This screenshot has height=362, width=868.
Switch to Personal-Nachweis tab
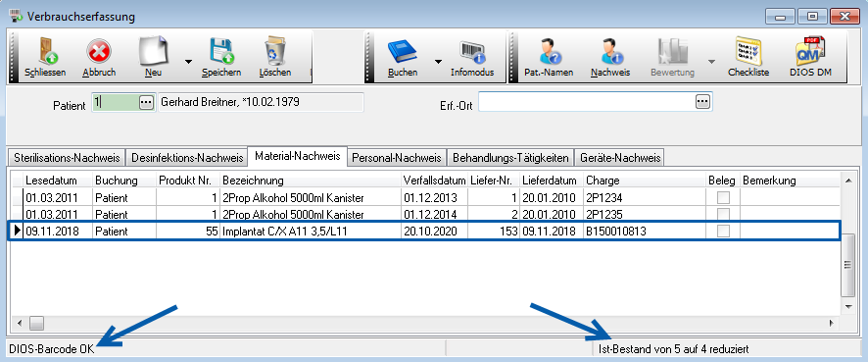tap(397, 157)
